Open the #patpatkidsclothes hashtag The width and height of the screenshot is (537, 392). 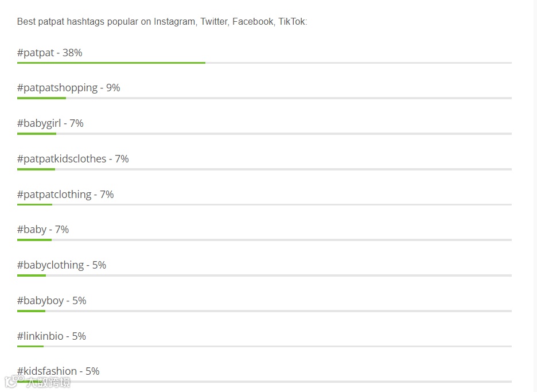coord(73,159)
